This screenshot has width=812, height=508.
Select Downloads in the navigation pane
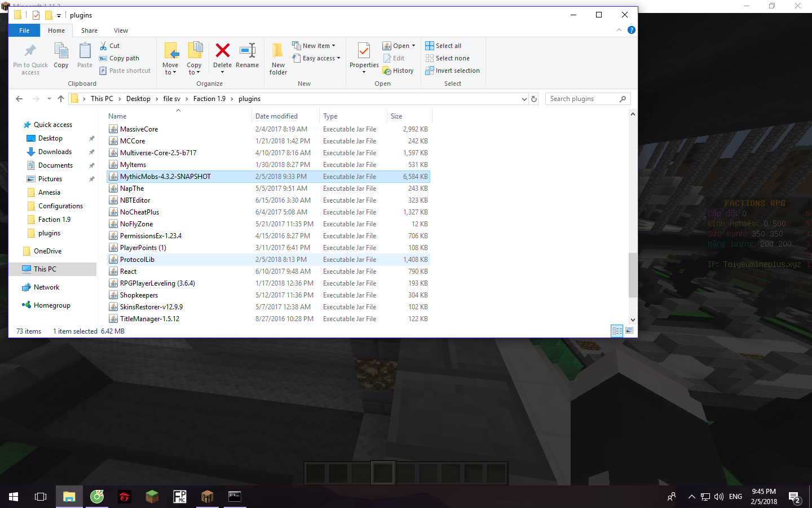click(x=55, y=152)
